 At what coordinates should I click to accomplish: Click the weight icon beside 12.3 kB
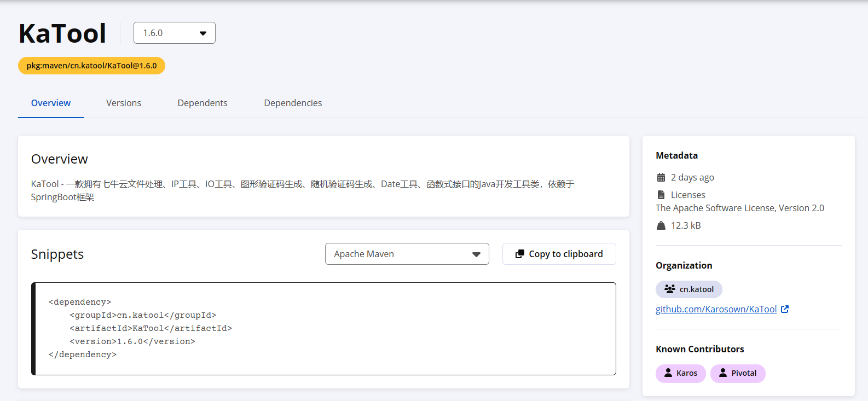pyautogui.click(x=661, y=225)
